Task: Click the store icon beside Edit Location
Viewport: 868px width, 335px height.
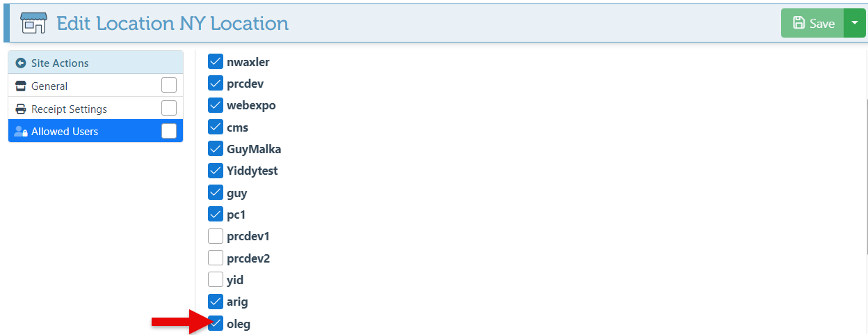Action: tap(33, 23)
